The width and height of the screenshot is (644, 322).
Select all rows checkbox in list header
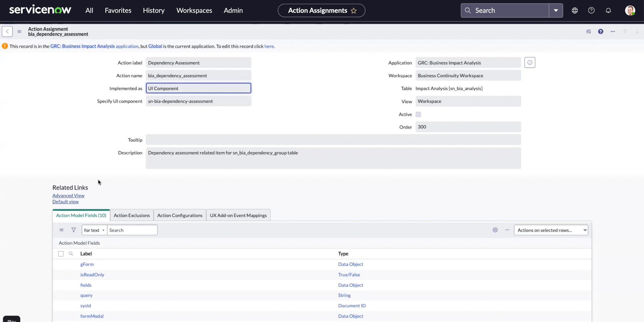click(61, 254)
